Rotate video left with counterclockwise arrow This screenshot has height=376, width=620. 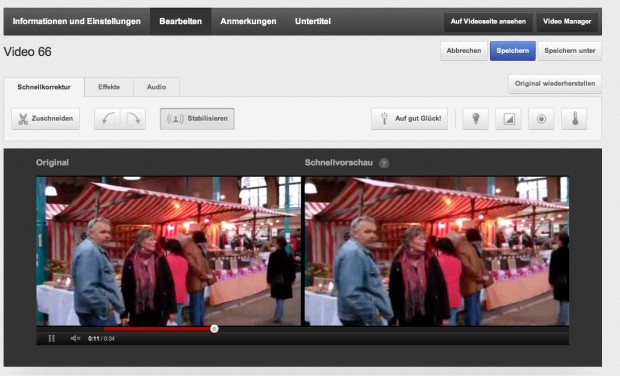[x=108, y=119]
